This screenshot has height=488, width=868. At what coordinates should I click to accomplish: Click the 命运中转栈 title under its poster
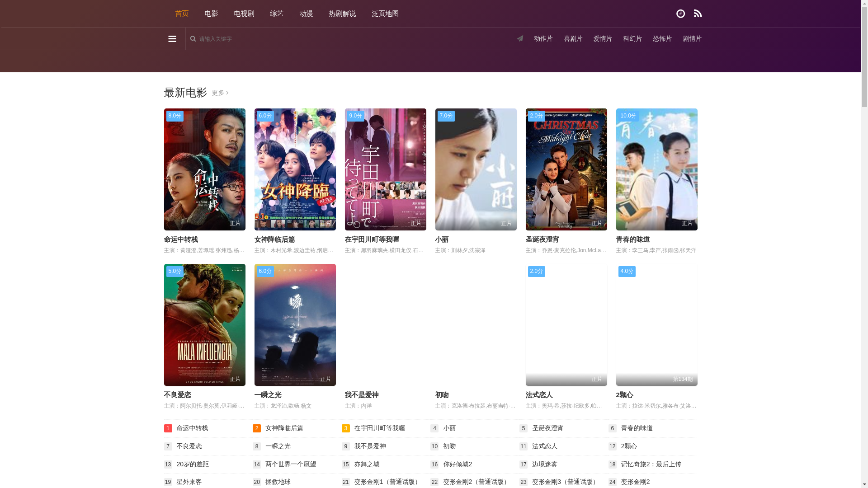pos(181,239)
